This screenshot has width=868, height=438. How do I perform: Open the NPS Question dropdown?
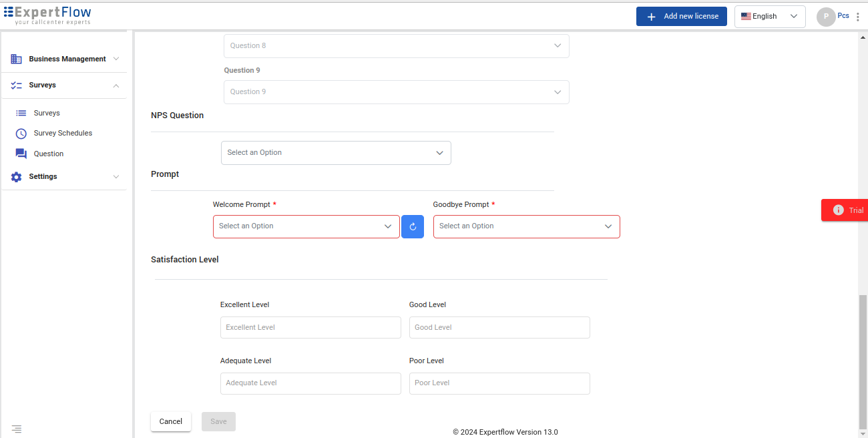(336, 153)
